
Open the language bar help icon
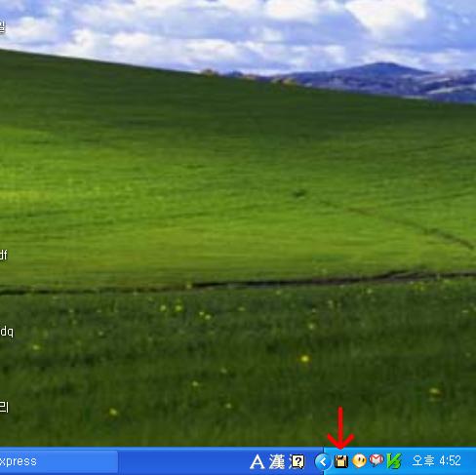[x=297, y=461]
